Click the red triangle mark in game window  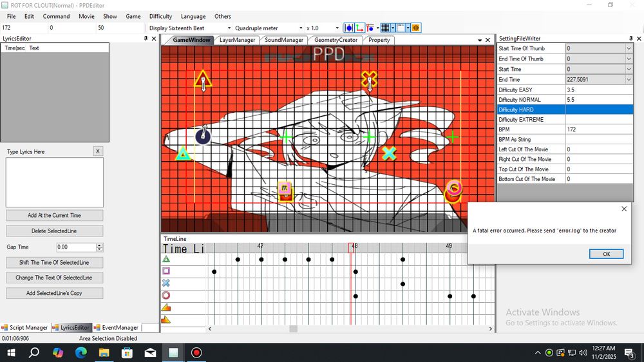(203, 80)
